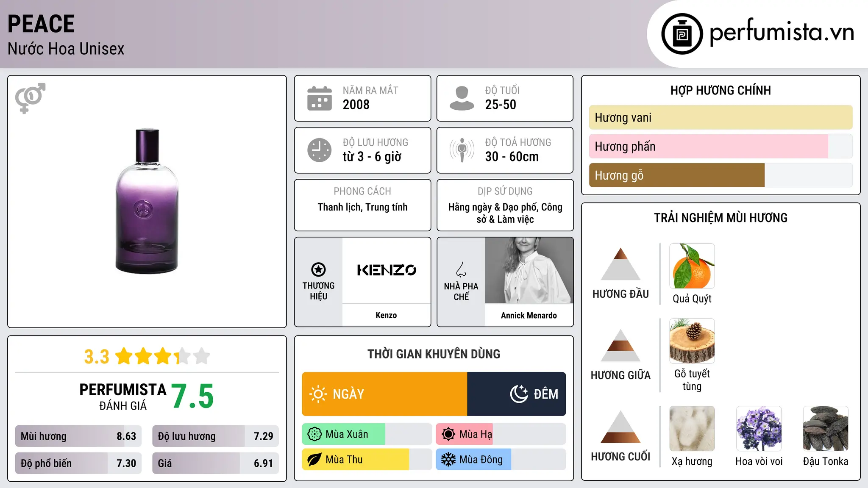Screen dimensions: 868x488
Task: Click the orange Ngày daytime bar
Action: (x=384, y=394)
